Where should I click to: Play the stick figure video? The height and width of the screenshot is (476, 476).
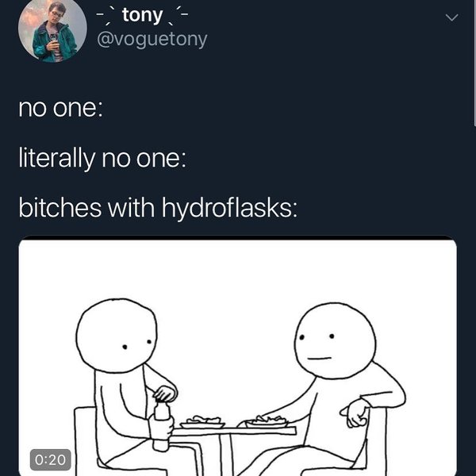(x=238, y=357)
